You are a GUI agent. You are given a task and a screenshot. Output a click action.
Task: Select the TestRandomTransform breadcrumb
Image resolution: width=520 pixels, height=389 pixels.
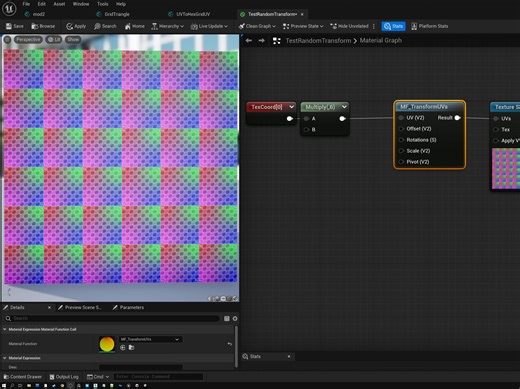coord(318,41)
